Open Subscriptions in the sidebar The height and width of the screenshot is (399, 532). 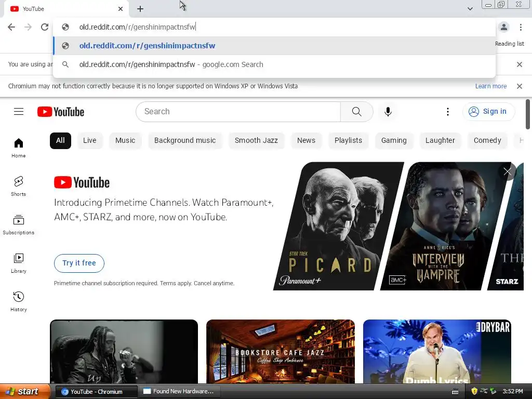[19, 224]
